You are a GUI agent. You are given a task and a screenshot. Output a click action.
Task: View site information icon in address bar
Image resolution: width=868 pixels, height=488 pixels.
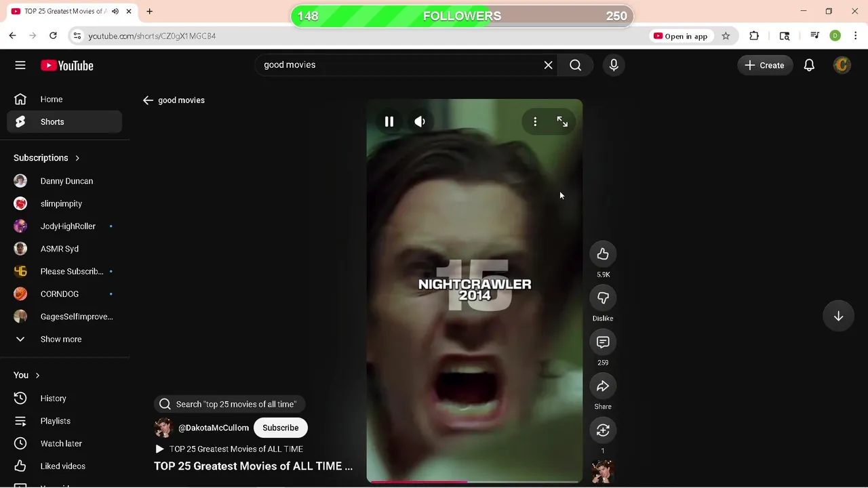coord(77,36)
